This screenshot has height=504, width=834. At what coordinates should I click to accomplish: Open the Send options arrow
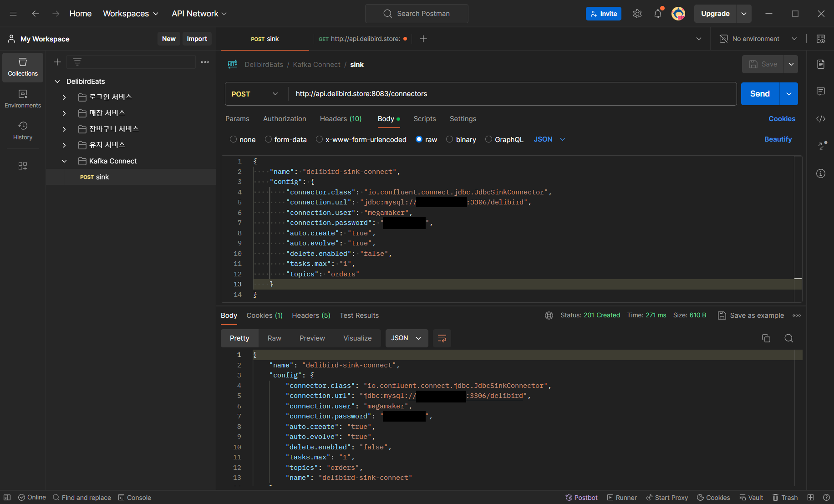pos(789,94)
